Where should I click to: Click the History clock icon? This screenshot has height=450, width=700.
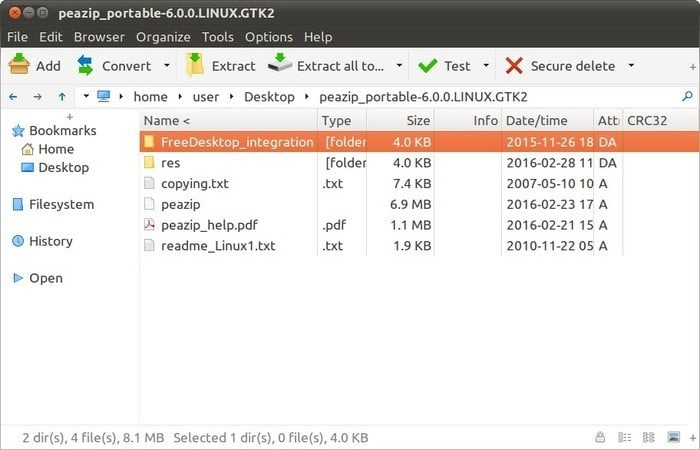pos(18,241)
